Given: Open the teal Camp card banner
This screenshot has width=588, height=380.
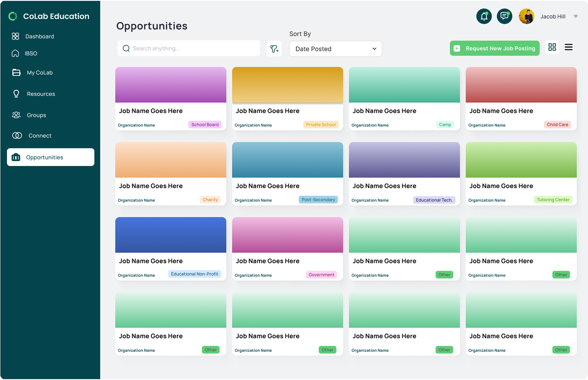Looking at the screenshot, I should click(x=404, y=85).
